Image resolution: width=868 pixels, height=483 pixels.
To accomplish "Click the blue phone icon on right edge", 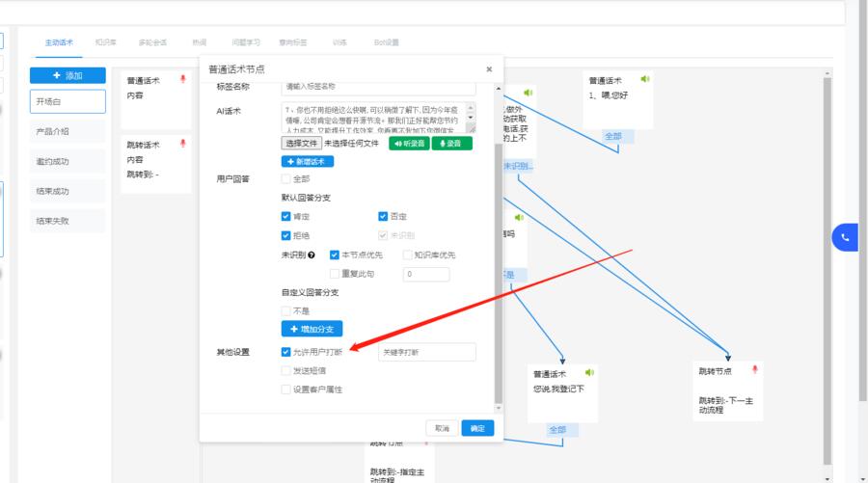I will (x=846, y=236).
